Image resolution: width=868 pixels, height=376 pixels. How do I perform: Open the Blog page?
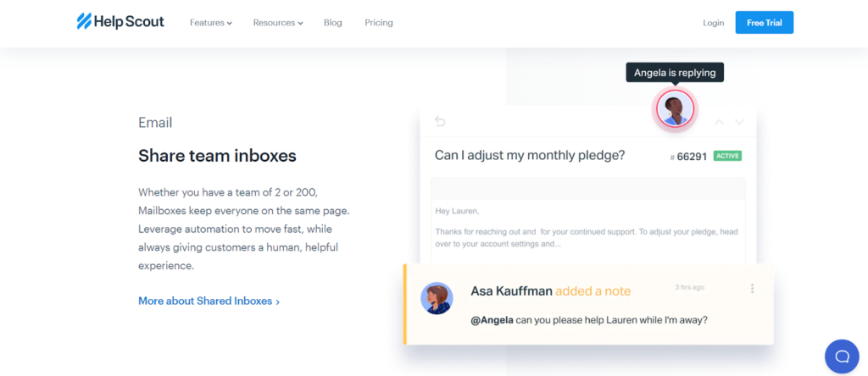pos(333,23)
